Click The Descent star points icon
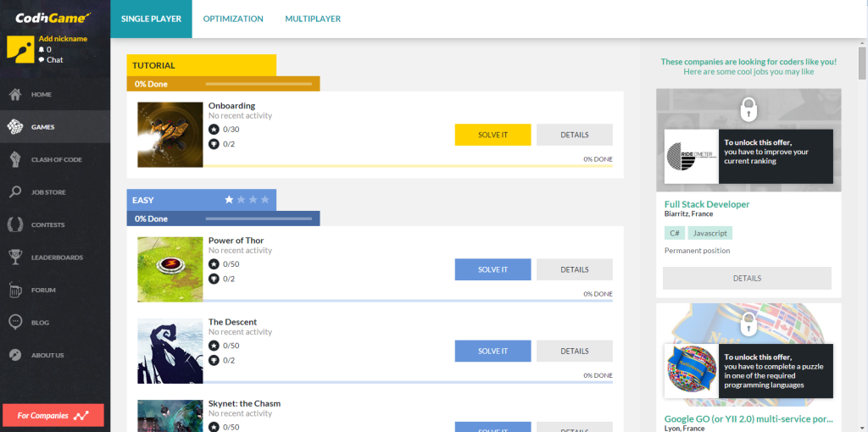The image size is (868, 432). click(x=214, y=346)
